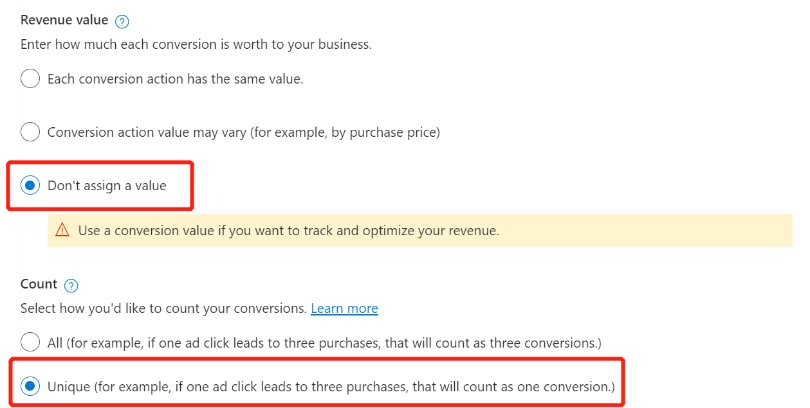Screen dimensions: 810x408
Task: Click the 'All (for example...three conversions.)' label
Action: tap(324, 343)
